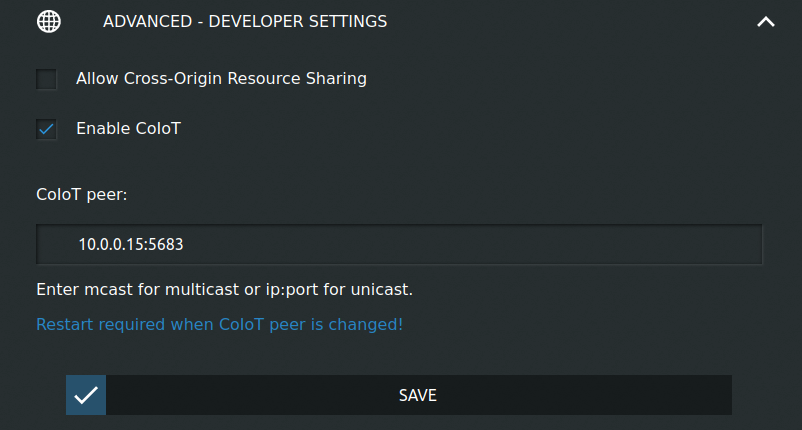Screen dimensions: 802x430
Task: Click the empty CORS checkbox square
Action: [46, 79]
